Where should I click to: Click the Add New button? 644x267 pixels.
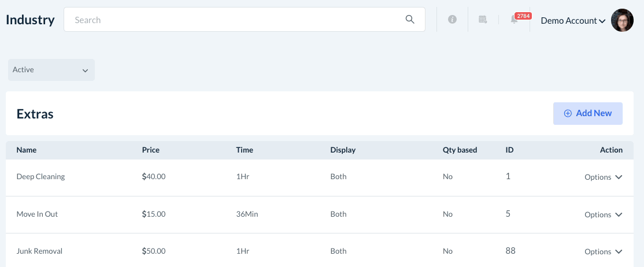[587, 113]
